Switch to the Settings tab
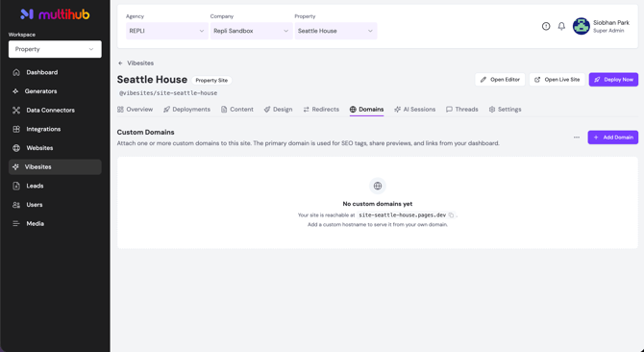This screenshot has width=644, height=352. 506,110
